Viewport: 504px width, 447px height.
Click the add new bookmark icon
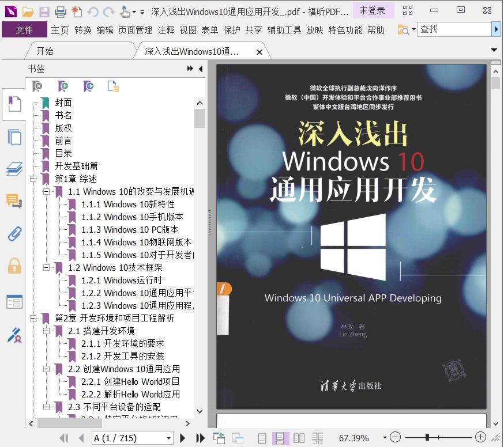pyautogui.click(x=63, y=86)
